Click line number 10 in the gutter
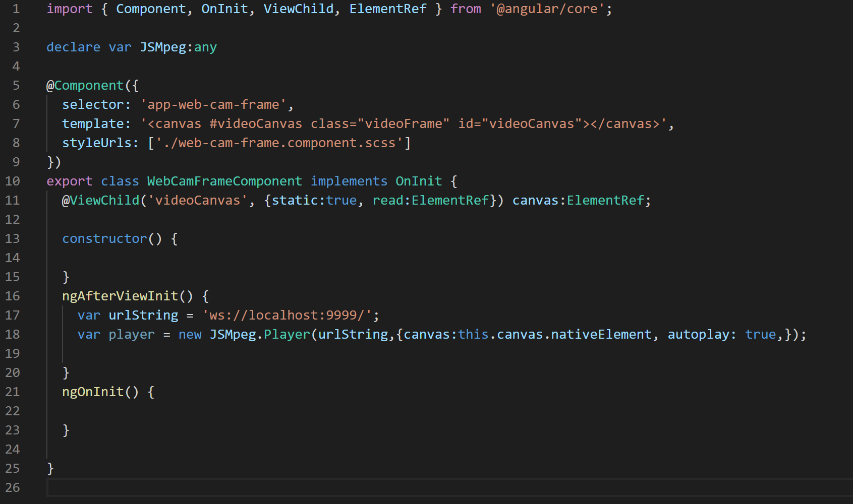853x504 pixels. 13,181
